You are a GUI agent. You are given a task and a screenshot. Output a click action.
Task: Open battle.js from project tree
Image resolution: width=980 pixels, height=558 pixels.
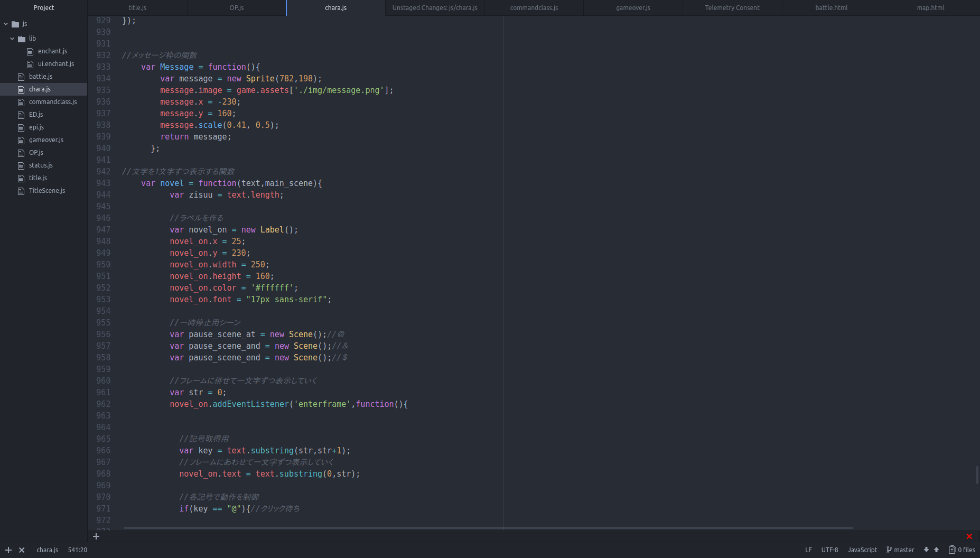41,77
